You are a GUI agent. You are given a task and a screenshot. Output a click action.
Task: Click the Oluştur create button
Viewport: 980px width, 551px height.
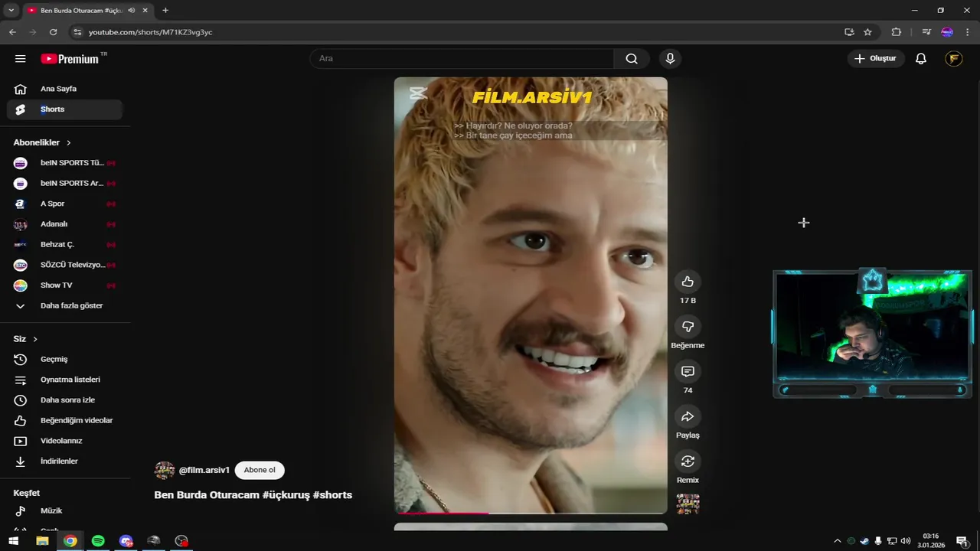[876, 59]
